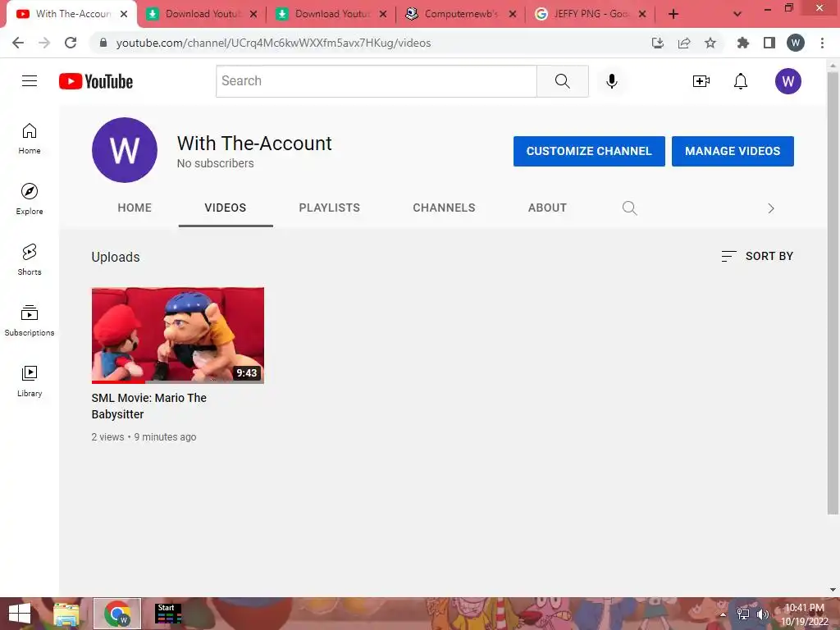Switch to channel HOME tab
This screenshot has height=630, width=840.
[x=135, y=208]
